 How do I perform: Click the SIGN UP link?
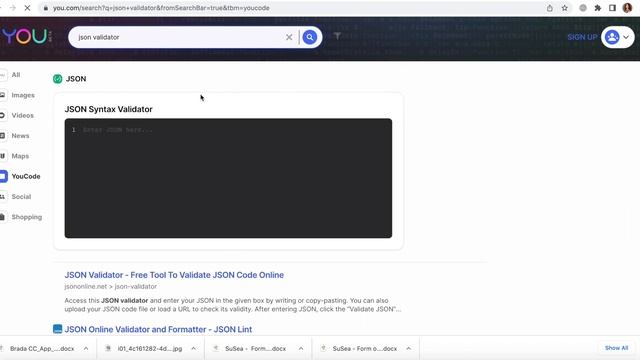582,37
